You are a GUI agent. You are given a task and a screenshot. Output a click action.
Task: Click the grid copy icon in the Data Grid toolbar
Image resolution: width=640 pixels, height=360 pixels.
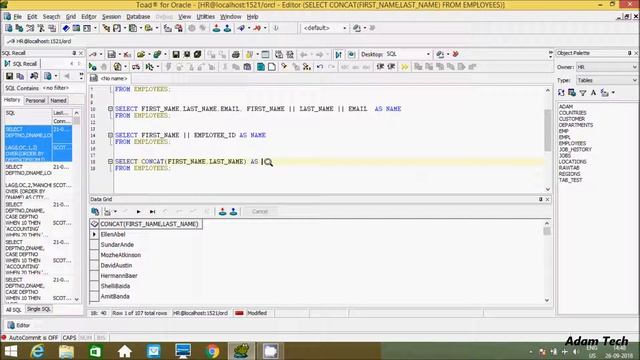(x=95, y=211)
